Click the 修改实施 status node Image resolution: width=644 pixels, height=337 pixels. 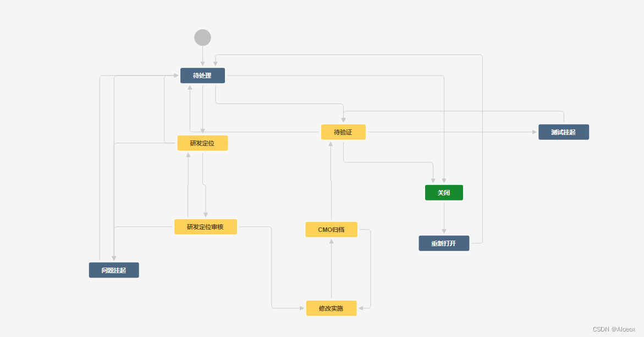(331, 308)
